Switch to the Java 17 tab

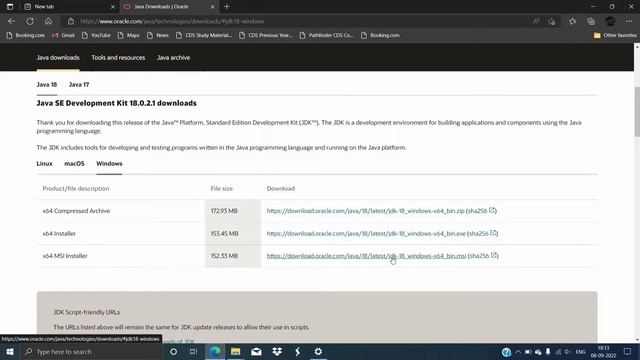point(79,84)
